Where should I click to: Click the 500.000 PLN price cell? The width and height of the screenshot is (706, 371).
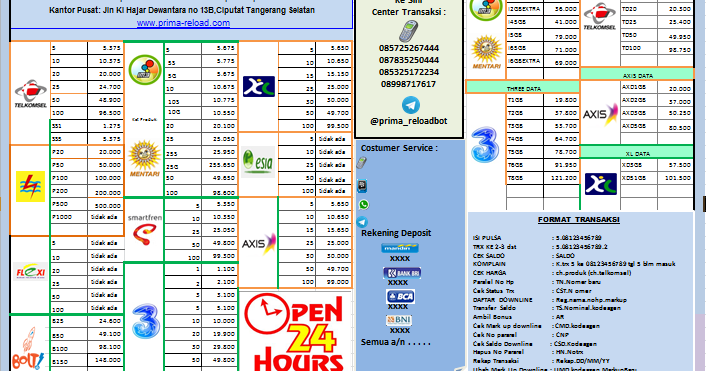105,204
